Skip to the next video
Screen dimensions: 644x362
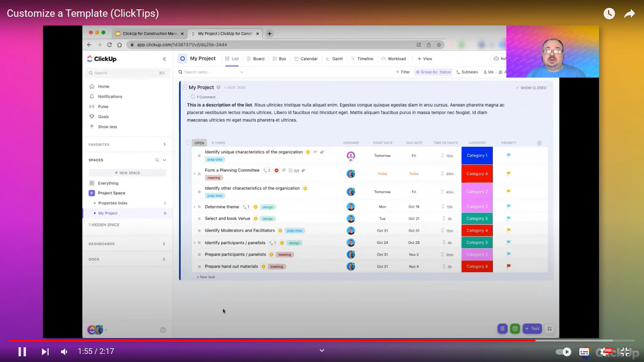(x=45, y=352)
